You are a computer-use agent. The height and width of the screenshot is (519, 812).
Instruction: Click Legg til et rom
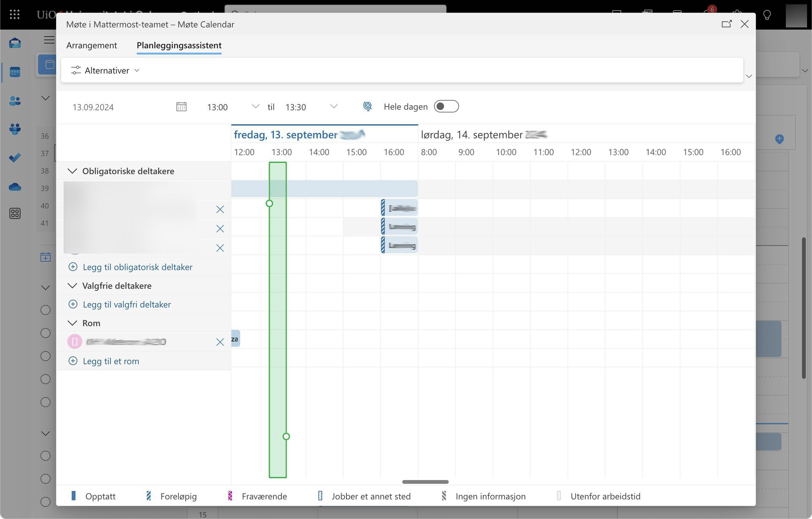111,361
